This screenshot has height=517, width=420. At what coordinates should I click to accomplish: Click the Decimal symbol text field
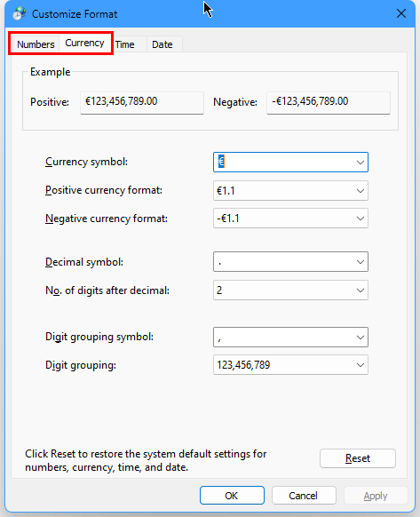[x=283, y=262]
